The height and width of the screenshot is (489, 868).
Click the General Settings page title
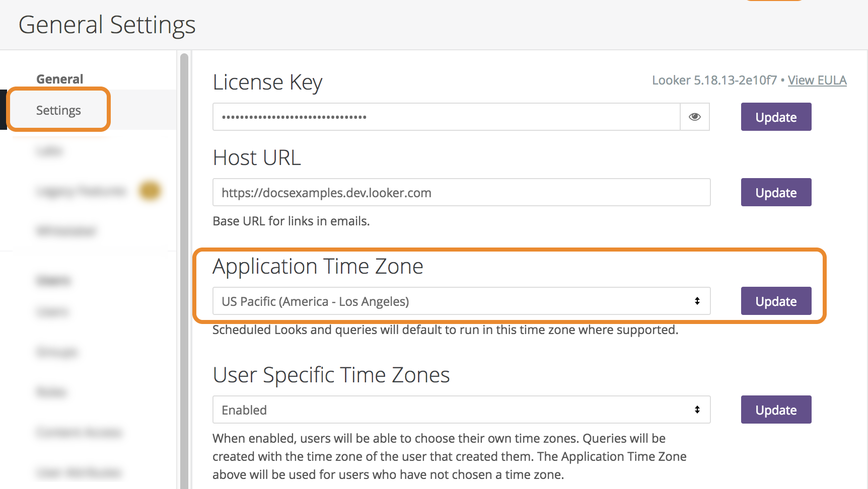tap(107, 25)
